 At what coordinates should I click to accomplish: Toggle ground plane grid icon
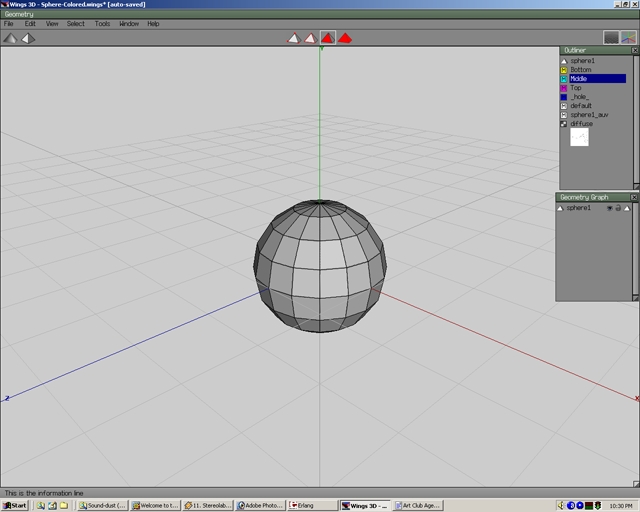click(611, 38)
